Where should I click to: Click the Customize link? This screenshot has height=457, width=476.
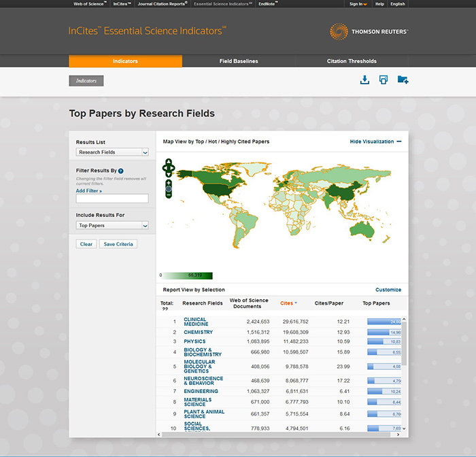point(388,290)
